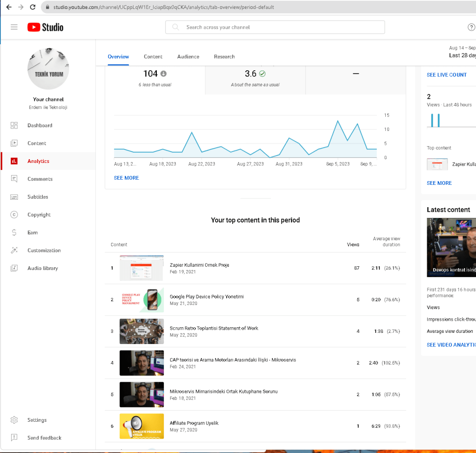
Task: Click the green check beside 3.6
Action: pos(262,74)
